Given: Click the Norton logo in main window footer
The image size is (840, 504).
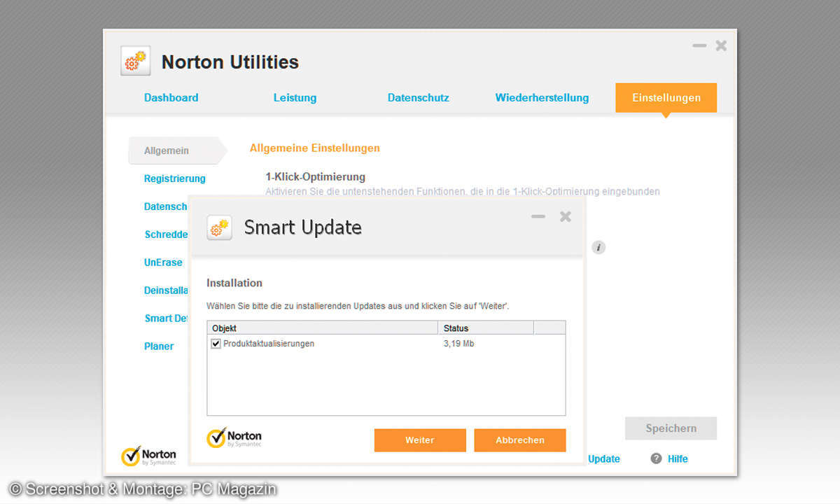Looking at the screenshot, I should click(x=148, y=456).
